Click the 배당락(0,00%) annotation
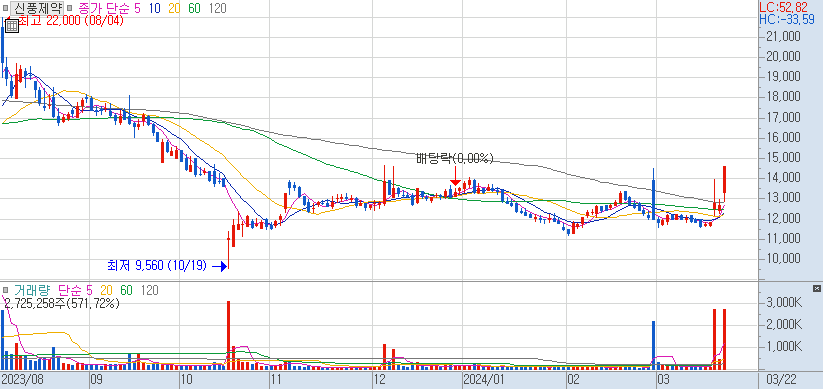The width and height of the screenshot is (823, 389). point(456,158)
